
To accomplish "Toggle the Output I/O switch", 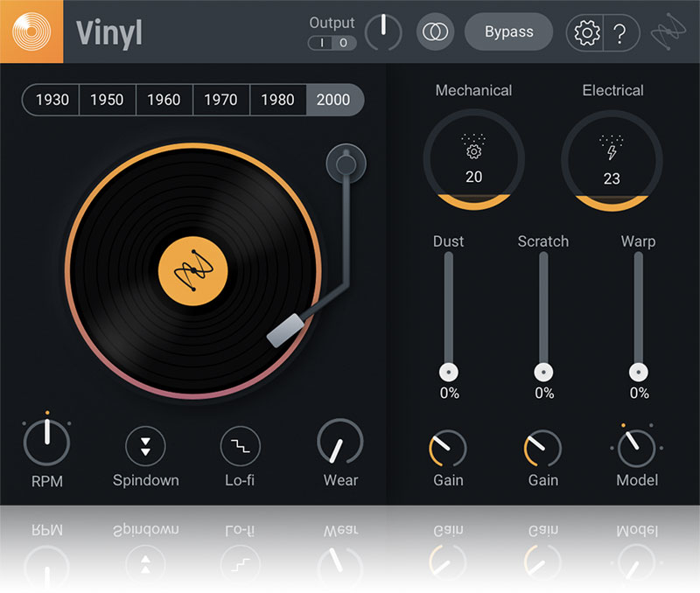I will tap(332, 43).
